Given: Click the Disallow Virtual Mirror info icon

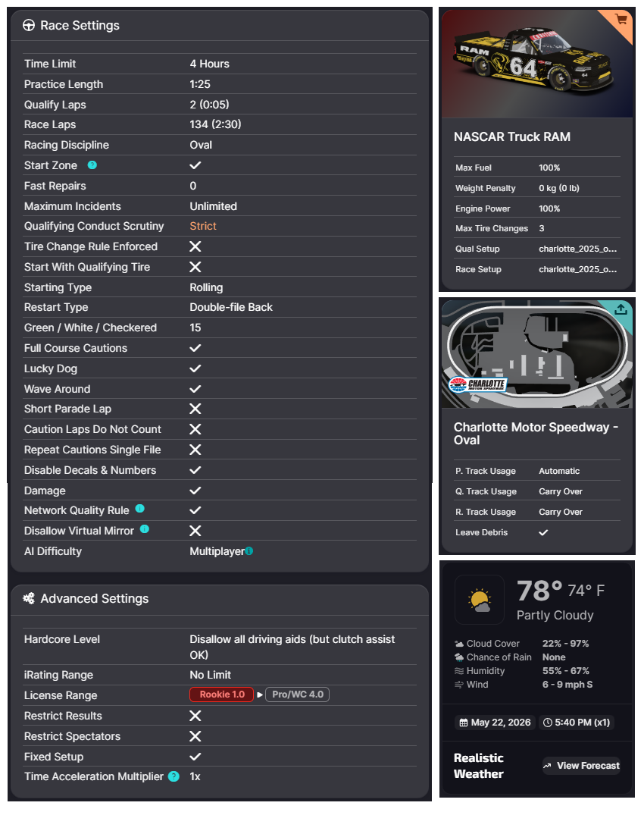Looking at the screenshot, I should [145, 529].
